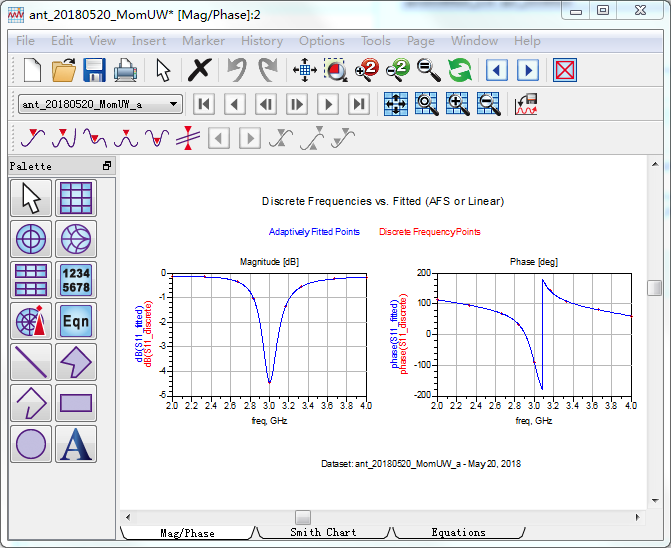Undock the Palette panel
Image resolution: width=671 pixels, height=548 pixels.
pyautogui.click(x=107, y=166)
